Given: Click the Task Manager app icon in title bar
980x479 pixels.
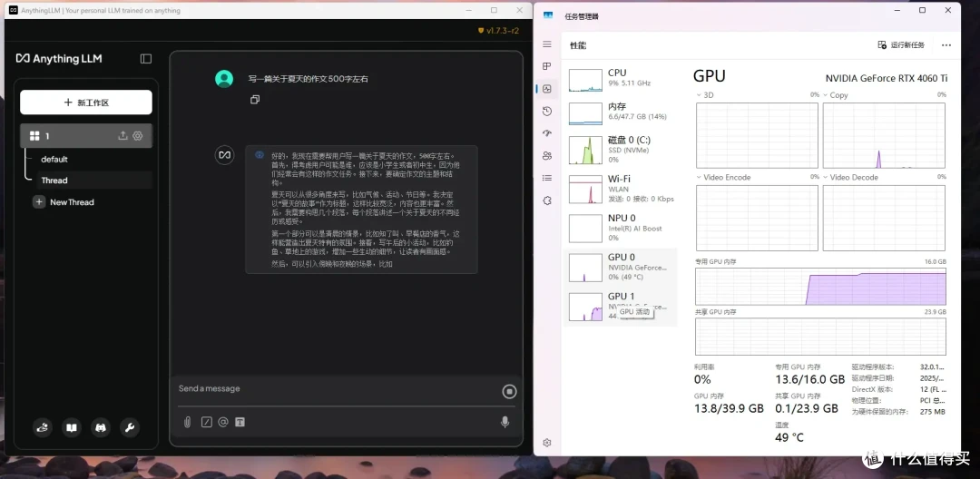Looking at the screenshot, I should coord(548,16).
